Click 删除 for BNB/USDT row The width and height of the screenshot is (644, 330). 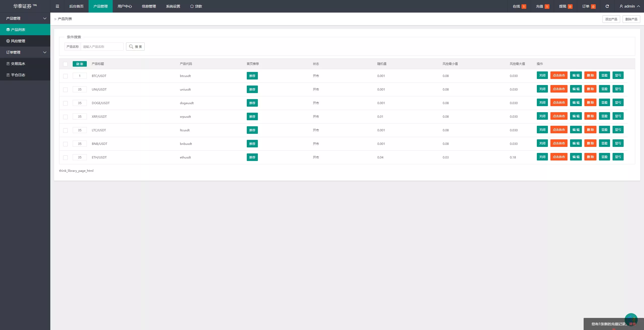[x=590, y=143]
